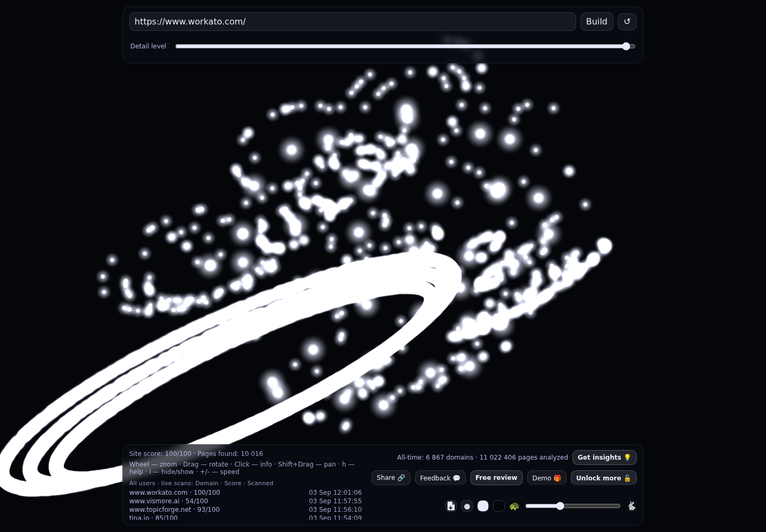The image size is (766, 532).
Task: Select the www.topicforge.net scan row
Action: 245,510
